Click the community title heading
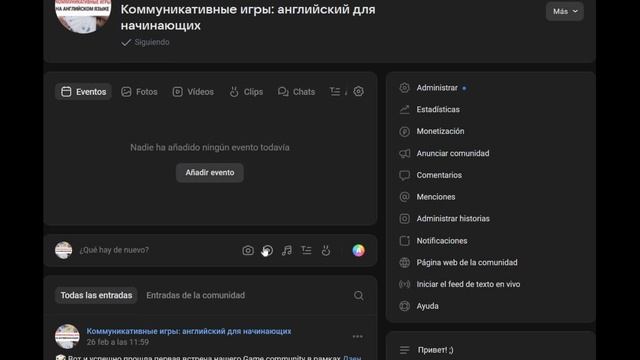This screenshot has height=360, width=640. (x=248, y=17)
